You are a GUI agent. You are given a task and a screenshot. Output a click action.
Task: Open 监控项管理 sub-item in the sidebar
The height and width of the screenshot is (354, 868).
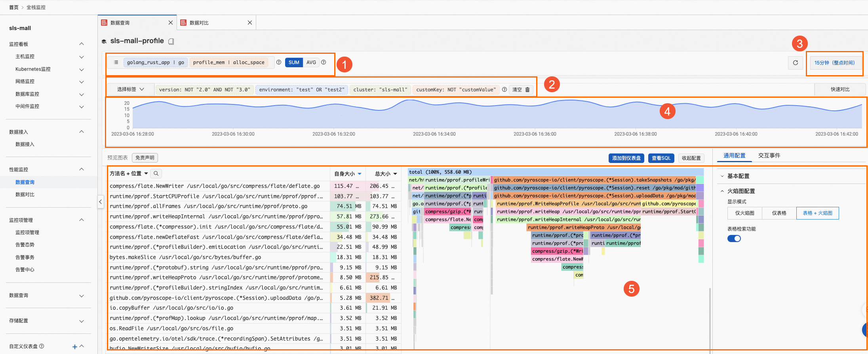pos(27,233)
